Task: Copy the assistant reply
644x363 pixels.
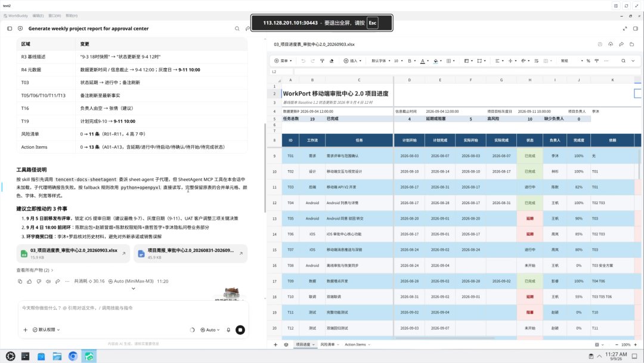Action: pos(20,281)
